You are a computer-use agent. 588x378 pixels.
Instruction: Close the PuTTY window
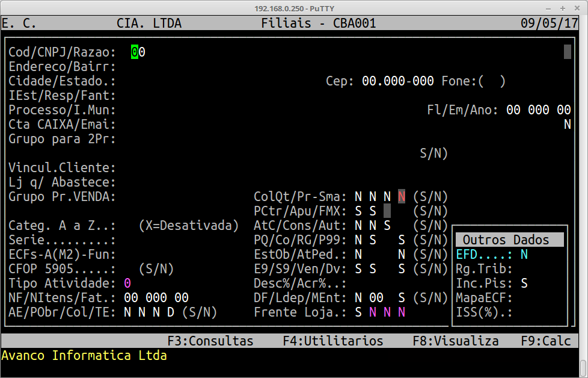coord(578,8)
